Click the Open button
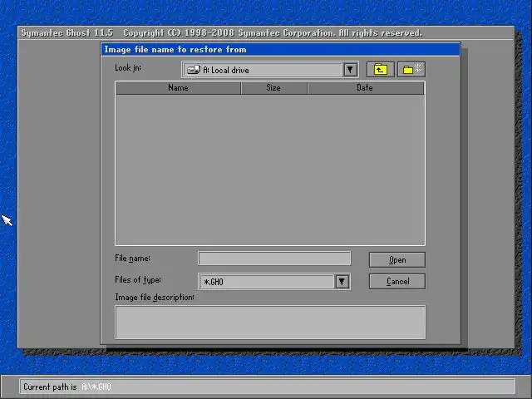532x399 pixels. tap(397, 260)
